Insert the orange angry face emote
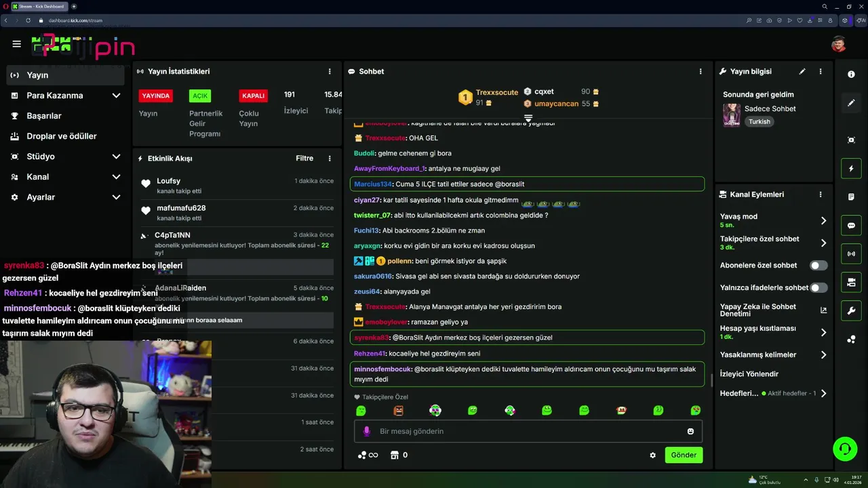This screenshot has height=488, width=868. [398, 410]
